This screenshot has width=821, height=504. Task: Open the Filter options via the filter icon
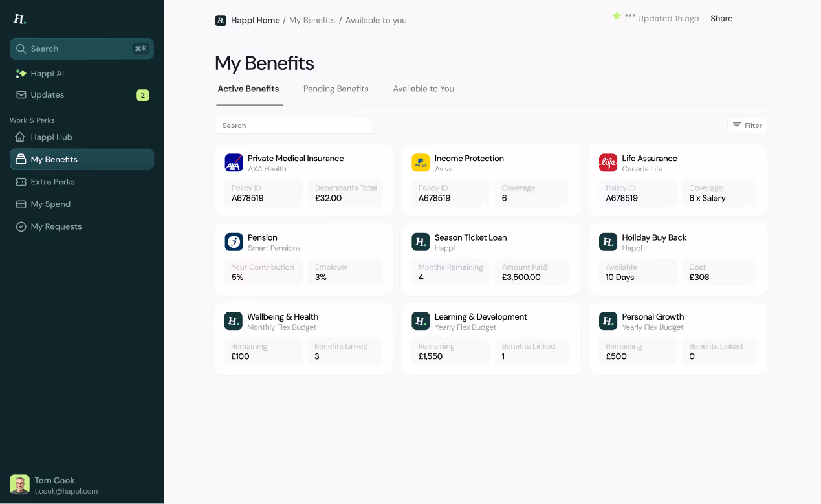[x=738, y=125]
